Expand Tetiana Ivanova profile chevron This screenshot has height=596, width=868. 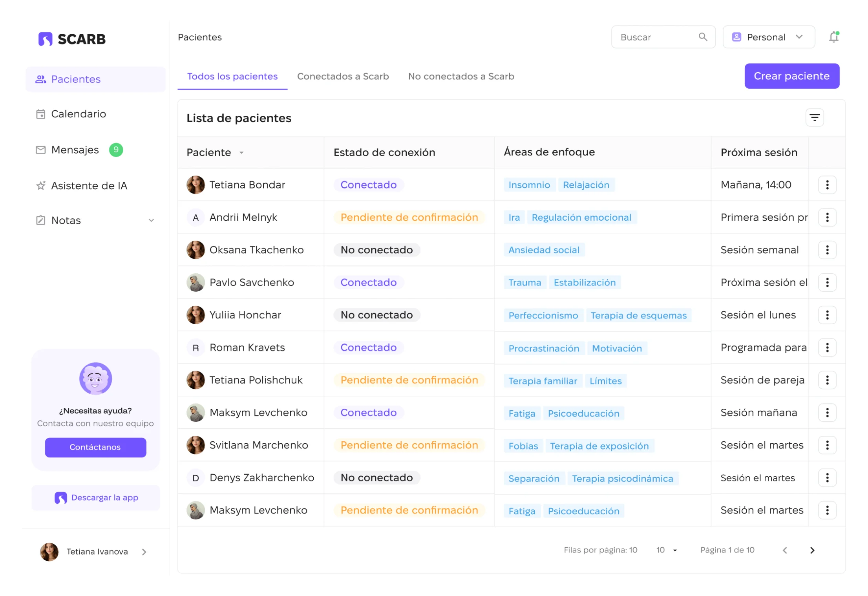pyautogui.click(x=144, y=552)
